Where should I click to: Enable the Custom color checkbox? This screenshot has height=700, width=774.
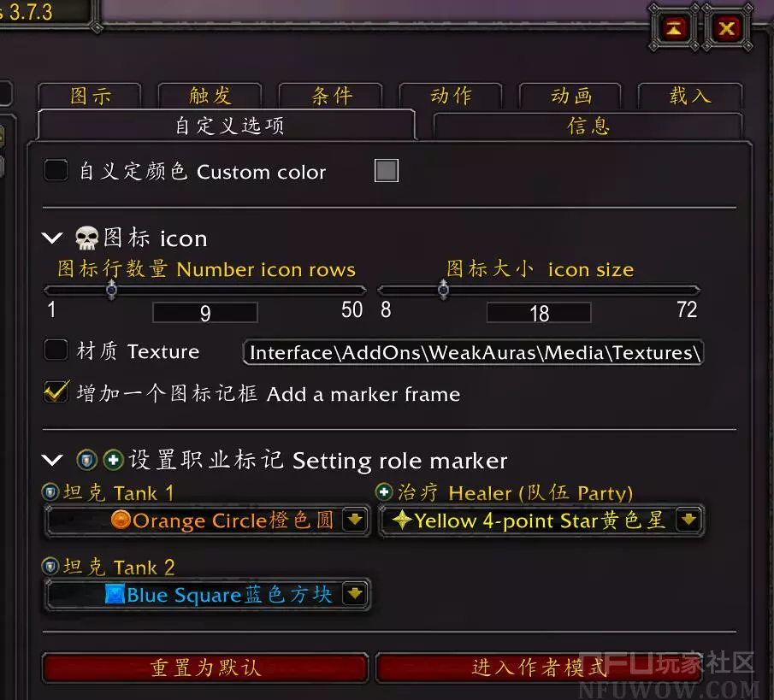tap(56, 171)
